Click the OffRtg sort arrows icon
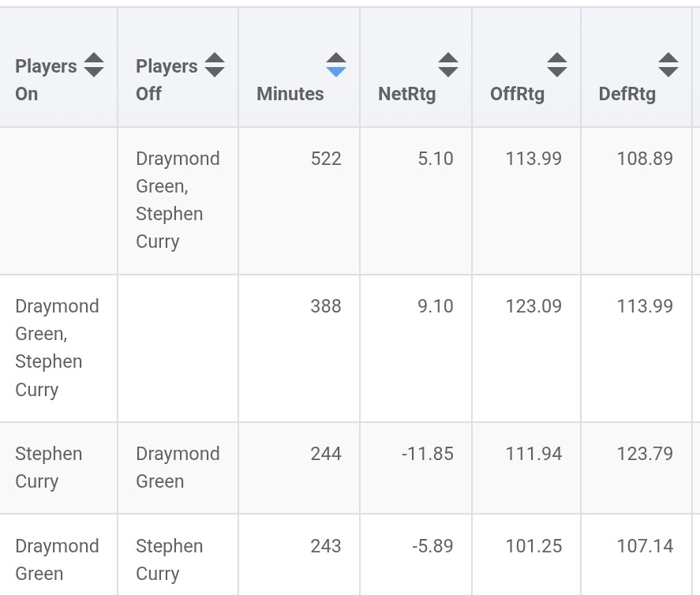The image size is (700, 595). tap(557, 65)
